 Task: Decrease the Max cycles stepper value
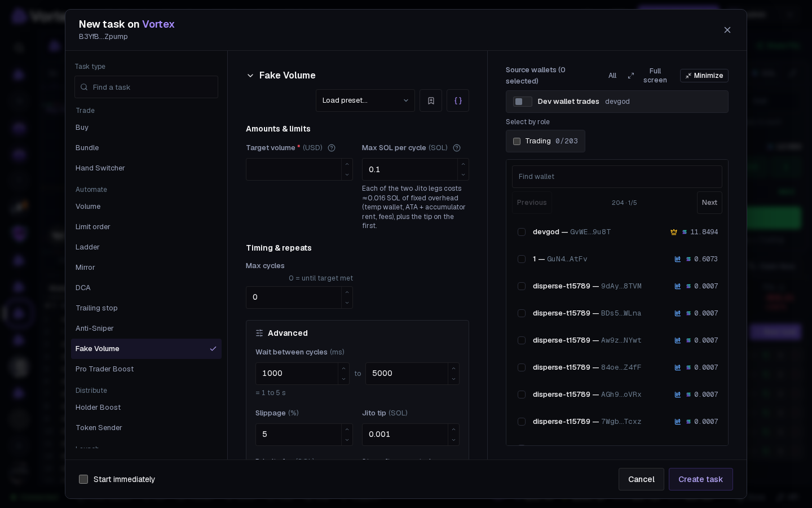coord(347,303)
